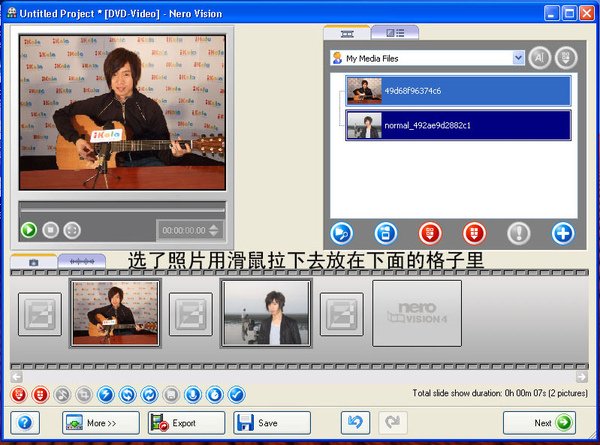Viewport: 600px width, 445px height.
Task: Add selected media to project with red icon
Action: click(430, 233)
